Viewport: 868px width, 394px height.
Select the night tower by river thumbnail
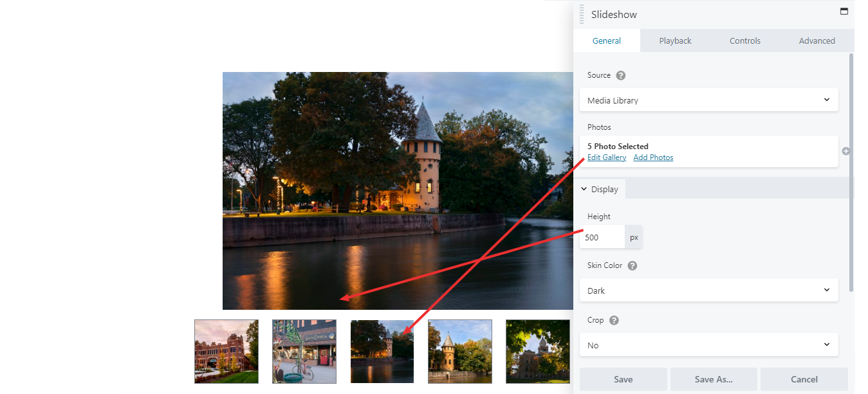click(382, 352)
